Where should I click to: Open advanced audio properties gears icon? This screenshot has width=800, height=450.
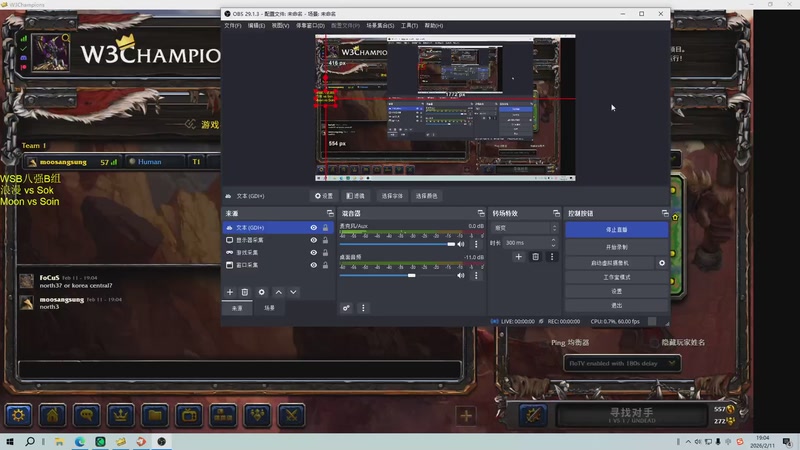[346, 308]
